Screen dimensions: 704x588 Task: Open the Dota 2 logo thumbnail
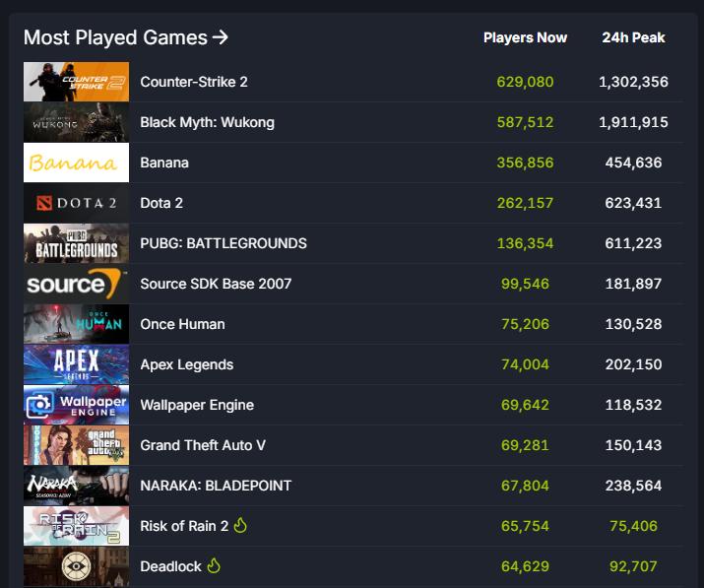tap(77, 203)
